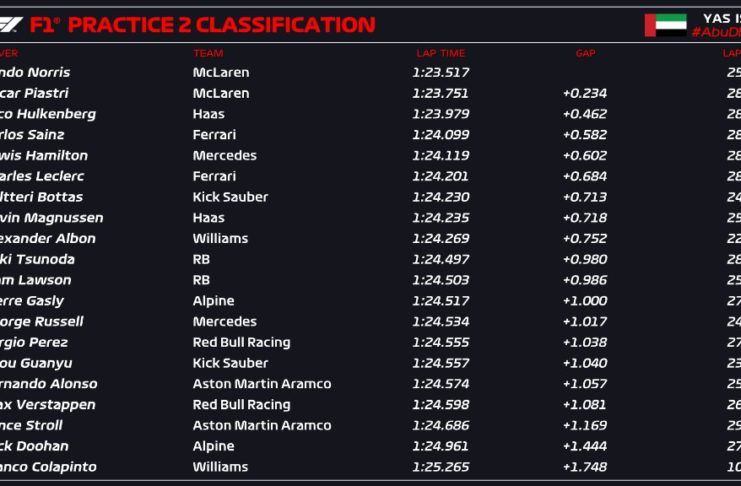Select Hulkenberg's Haas team entry
This screenshot has height=486, width=741.
click(209, 114)
